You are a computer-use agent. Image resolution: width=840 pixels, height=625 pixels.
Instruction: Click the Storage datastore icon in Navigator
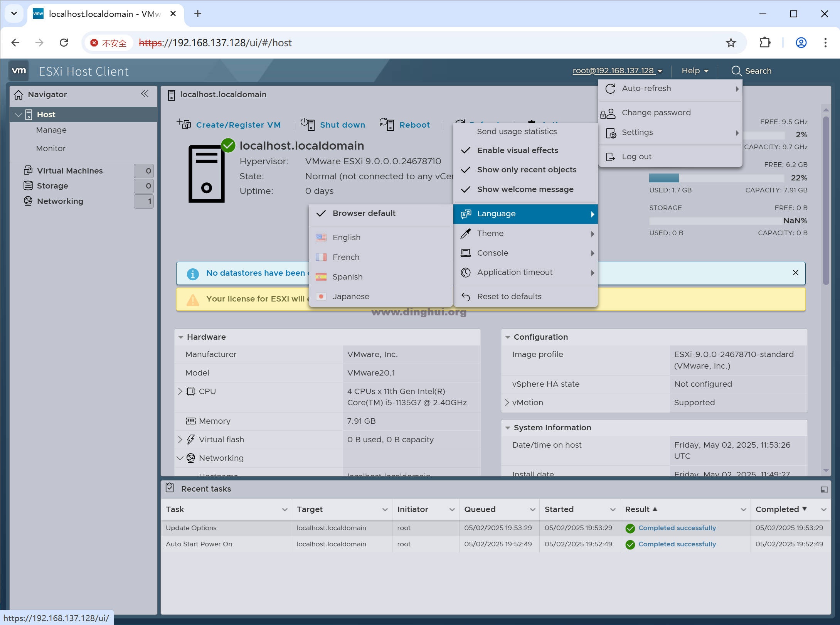point(28,186)
